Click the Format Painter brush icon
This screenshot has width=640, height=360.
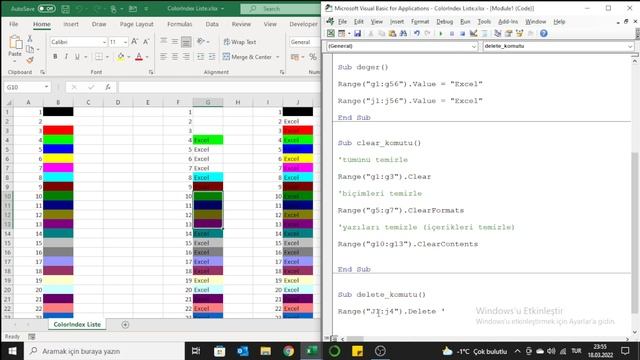30,60
